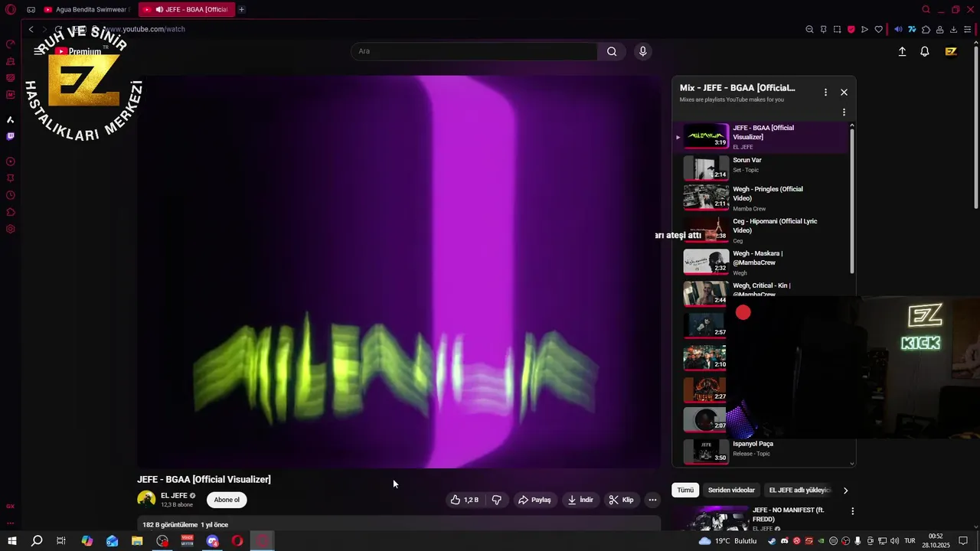Open sidebar settings gear icon

click(11, 229)
